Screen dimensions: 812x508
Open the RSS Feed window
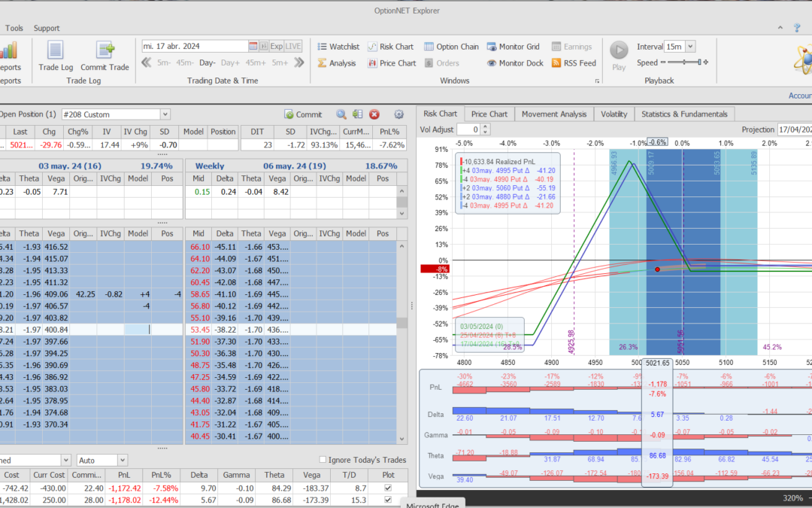coord(574,63)
